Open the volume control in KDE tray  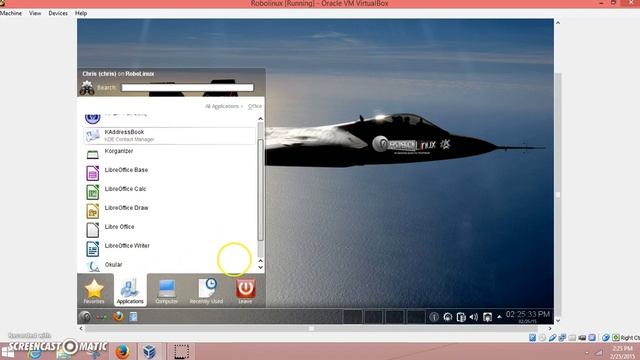click(x=474, y=317)
